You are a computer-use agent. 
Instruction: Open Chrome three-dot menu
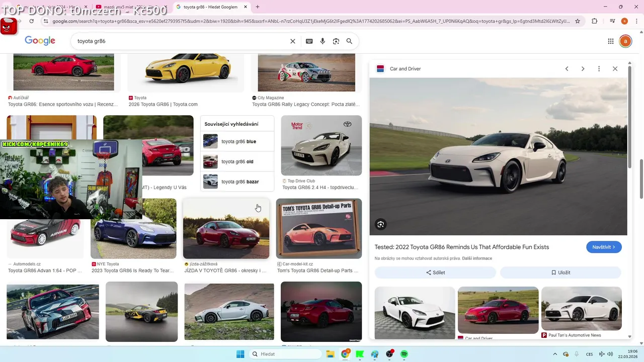coord(635,21)
